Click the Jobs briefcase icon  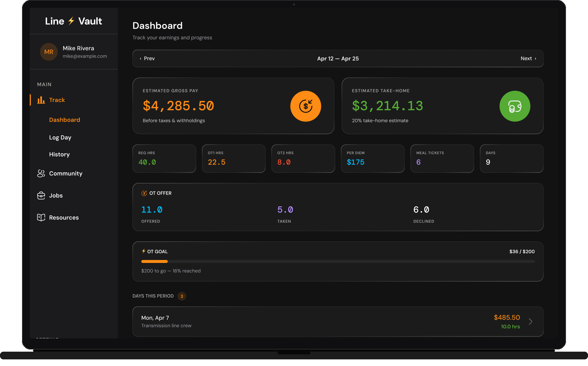41,195
